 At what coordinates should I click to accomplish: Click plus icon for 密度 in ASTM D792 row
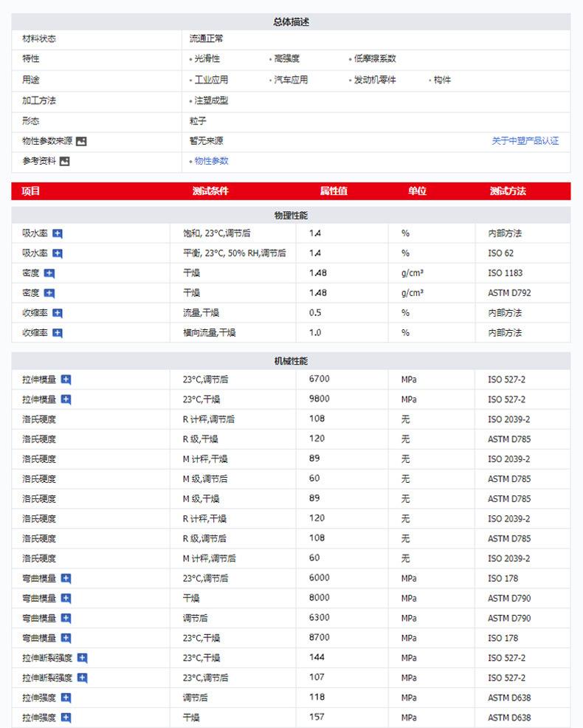(49, 293)
